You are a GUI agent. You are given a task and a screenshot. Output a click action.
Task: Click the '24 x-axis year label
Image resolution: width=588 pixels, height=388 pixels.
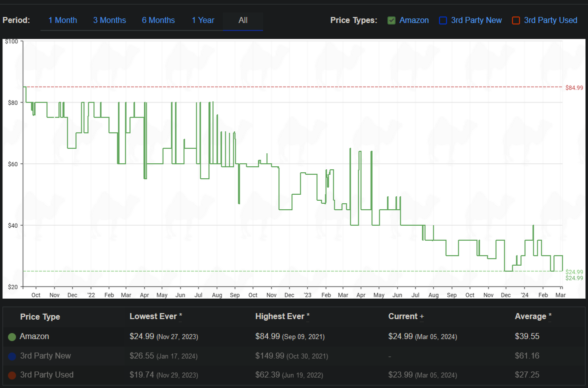(524, 295)
